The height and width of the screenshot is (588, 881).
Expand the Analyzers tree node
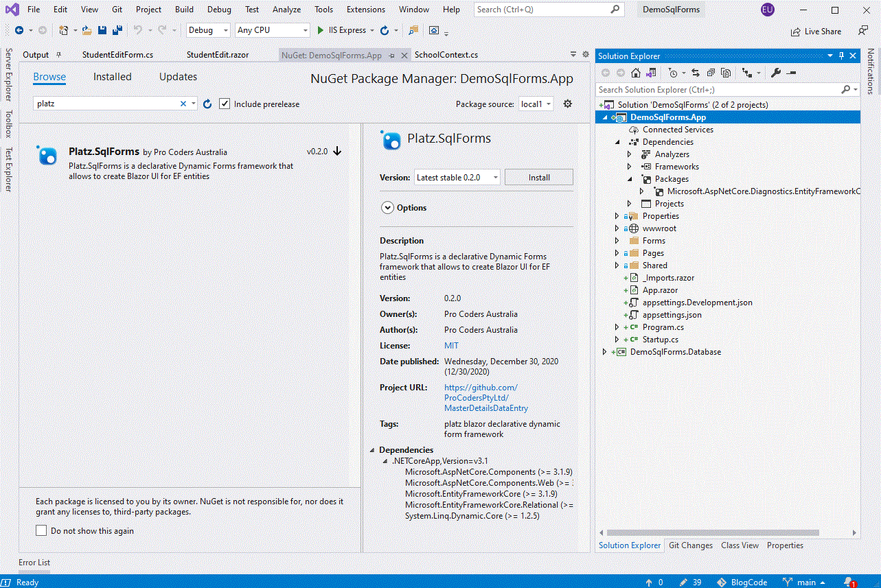tap(629, 154)
